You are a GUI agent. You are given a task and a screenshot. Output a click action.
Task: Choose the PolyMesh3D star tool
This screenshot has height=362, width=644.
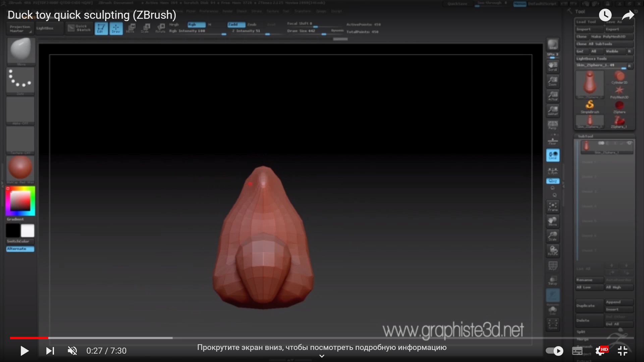[x=619, y=92]
